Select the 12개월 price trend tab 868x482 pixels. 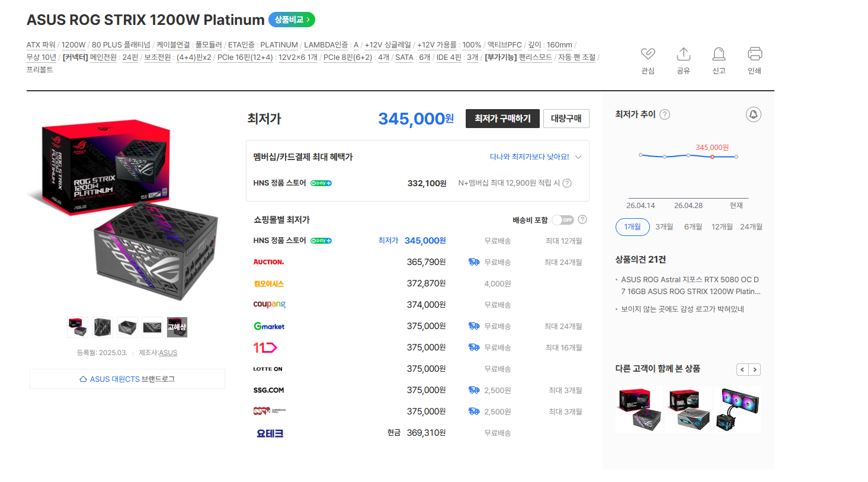(722, 227)
